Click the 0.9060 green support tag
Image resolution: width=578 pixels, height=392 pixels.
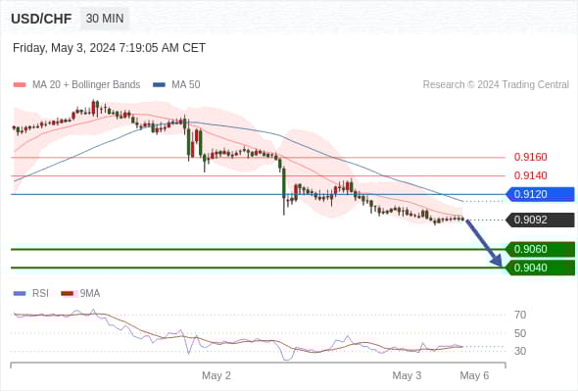pyautogui.click(x=541, y=249)
